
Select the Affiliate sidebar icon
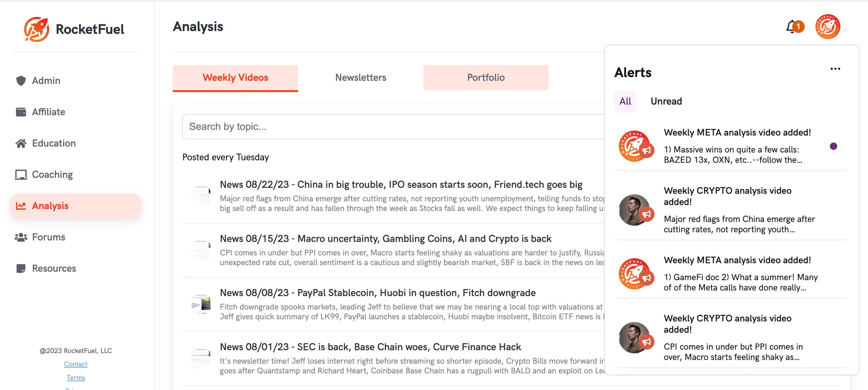pos(21,111)
